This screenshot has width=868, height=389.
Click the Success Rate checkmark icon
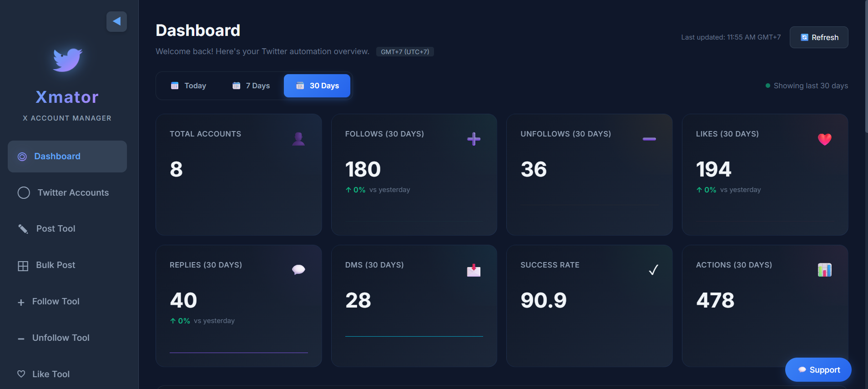pos(653,270)
